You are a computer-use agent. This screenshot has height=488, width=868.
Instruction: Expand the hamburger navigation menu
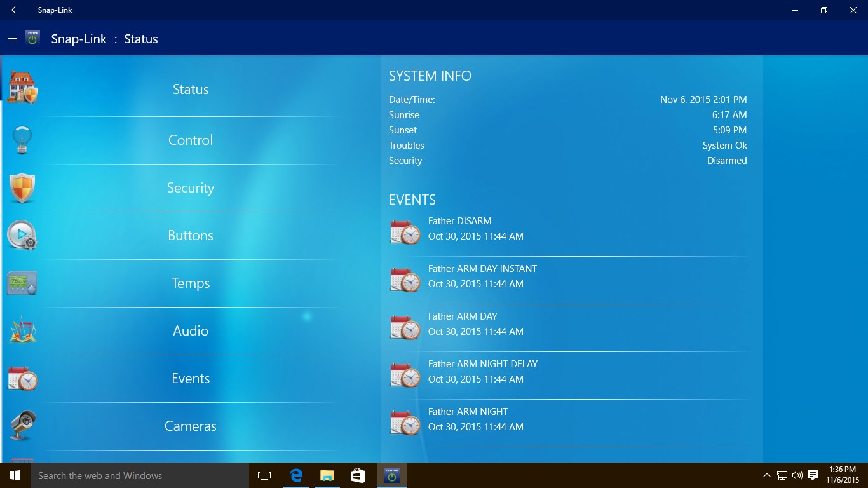click(x=12, y=38)
